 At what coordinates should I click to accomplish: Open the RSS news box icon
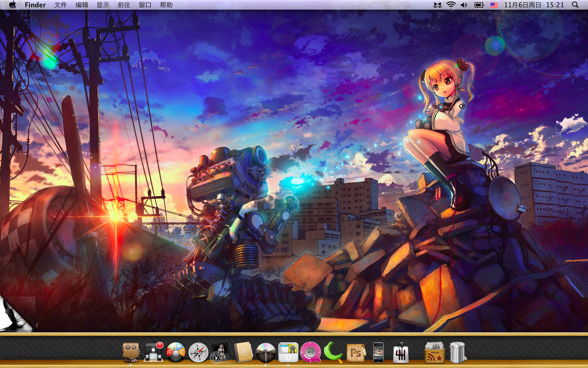435,352
